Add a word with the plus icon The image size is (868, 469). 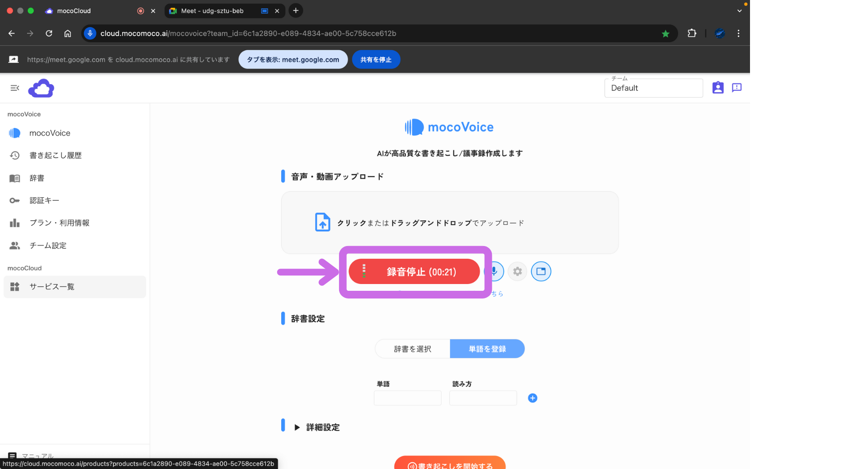(533, 398)
